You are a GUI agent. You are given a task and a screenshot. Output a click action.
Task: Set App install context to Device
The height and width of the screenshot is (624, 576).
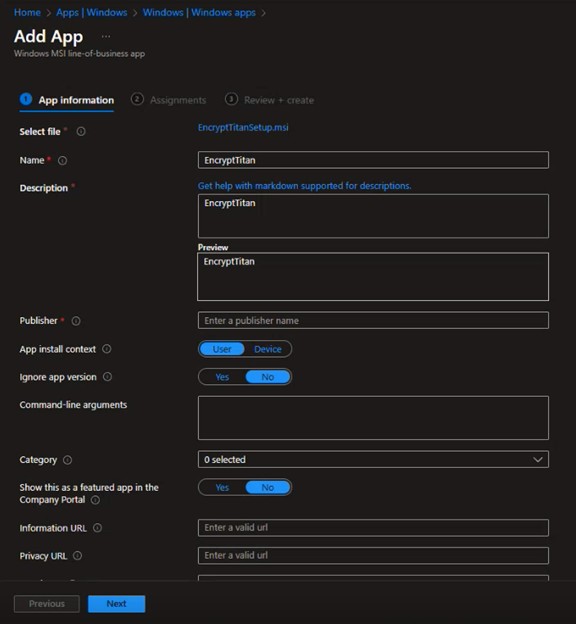click(267, 349)
